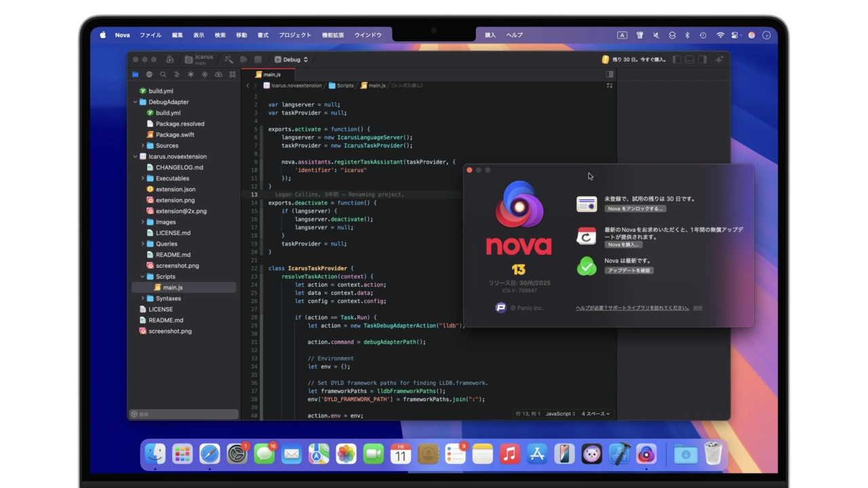The height and width of the screenshot is (488, 868).
Task: Open the Debug scheme dropdown in the toolbar
Action: [x=292, y=60]
